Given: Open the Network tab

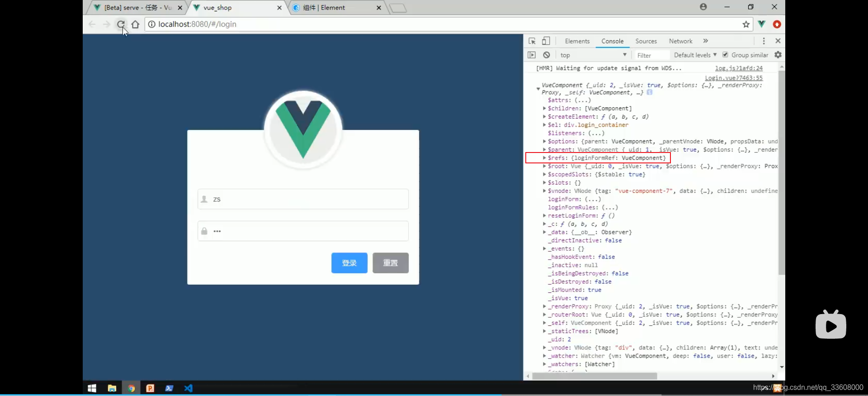Looking at the screenshot, I should pos(681,41).
